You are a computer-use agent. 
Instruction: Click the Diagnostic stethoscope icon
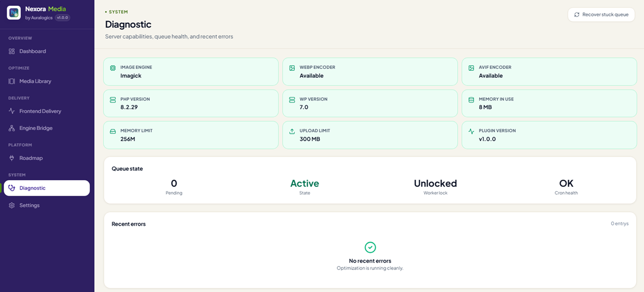coord(12,188)
